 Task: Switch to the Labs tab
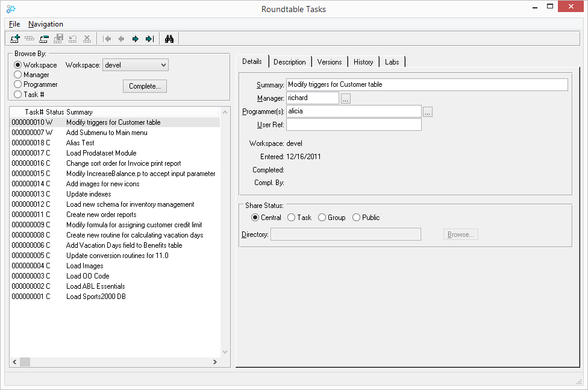(392, 62)
